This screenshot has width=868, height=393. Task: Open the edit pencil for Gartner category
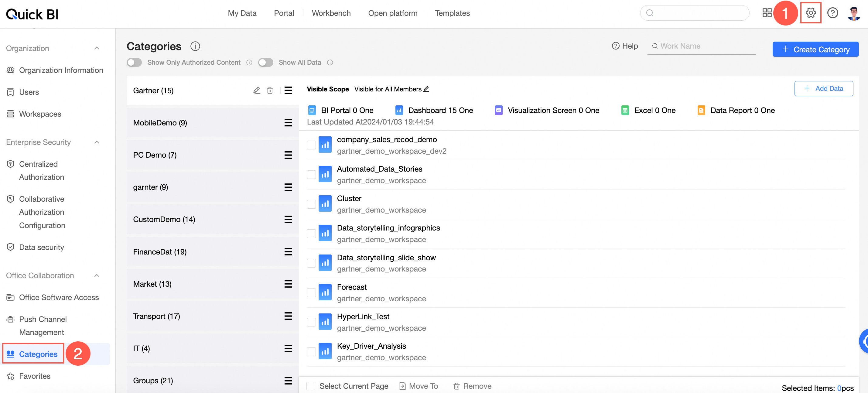pos(257,90)
